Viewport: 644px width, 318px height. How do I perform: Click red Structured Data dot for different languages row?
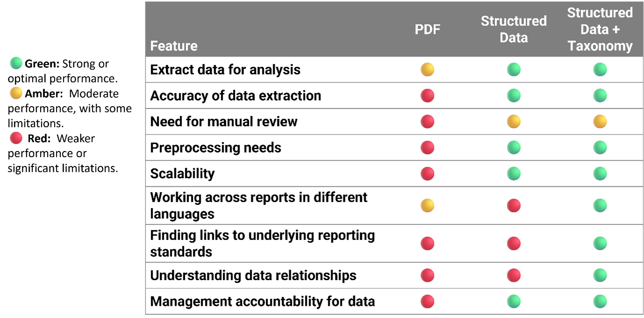514,205
